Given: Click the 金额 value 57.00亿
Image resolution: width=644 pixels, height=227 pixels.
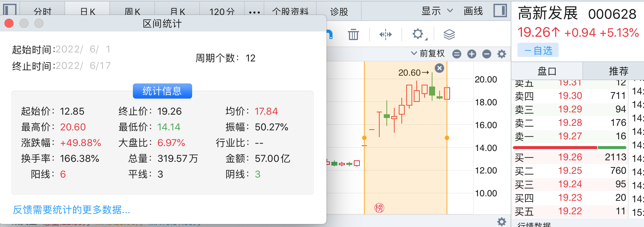Looking at the screenshot, I should tap(273, 158).
